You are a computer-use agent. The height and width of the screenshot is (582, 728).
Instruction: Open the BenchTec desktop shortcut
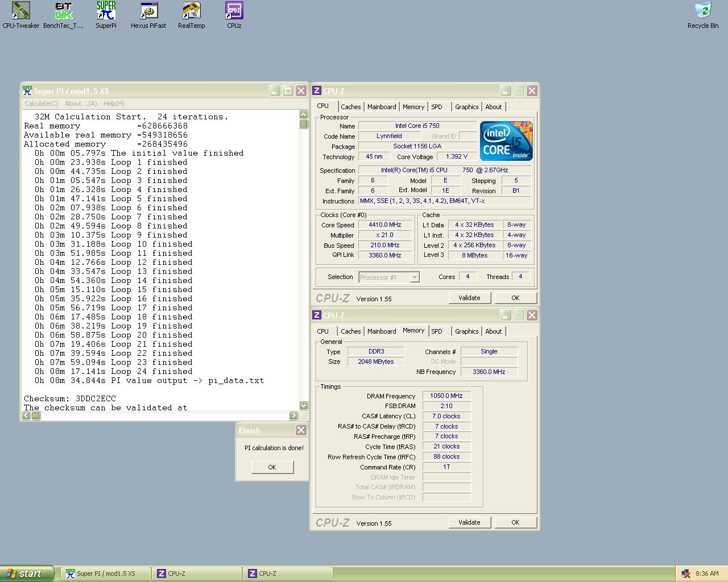click(63, 11)
